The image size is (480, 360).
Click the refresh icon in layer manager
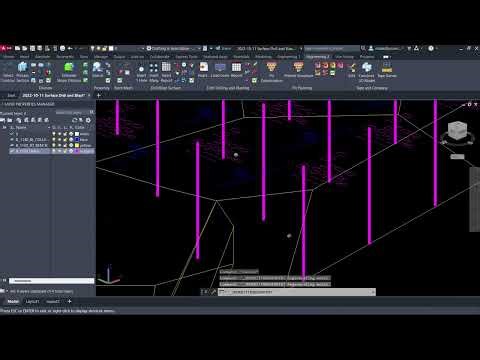click(x=75, y=120)
